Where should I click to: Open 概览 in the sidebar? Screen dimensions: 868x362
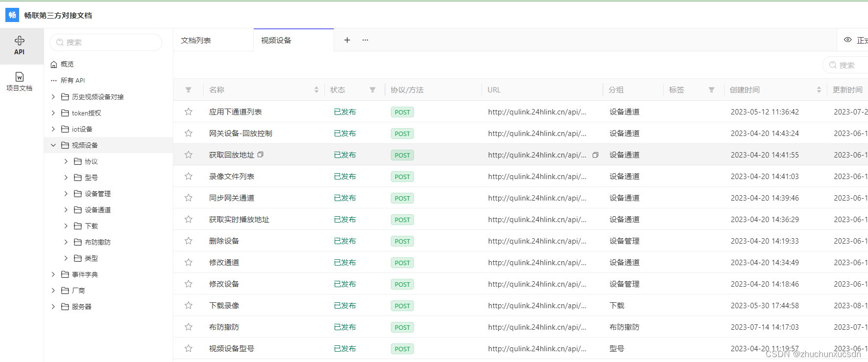coord(67,64)
